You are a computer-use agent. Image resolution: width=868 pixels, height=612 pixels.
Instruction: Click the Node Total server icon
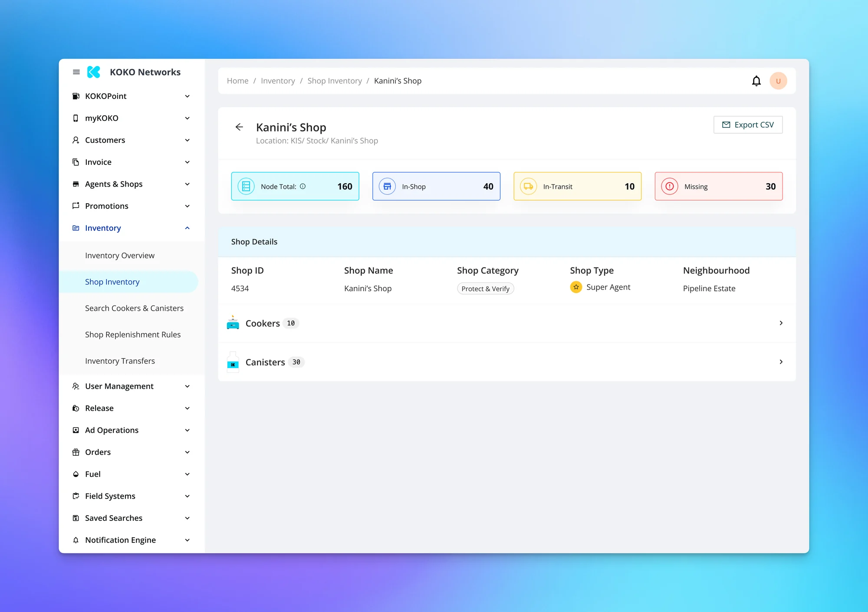pos(246,186)
